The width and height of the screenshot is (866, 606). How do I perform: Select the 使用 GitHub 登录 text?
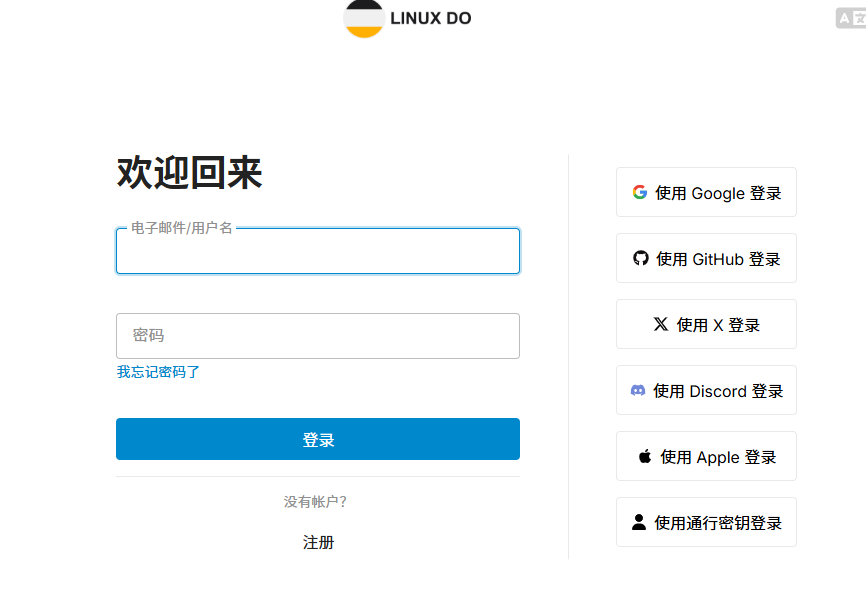click(x=718, y=259)
